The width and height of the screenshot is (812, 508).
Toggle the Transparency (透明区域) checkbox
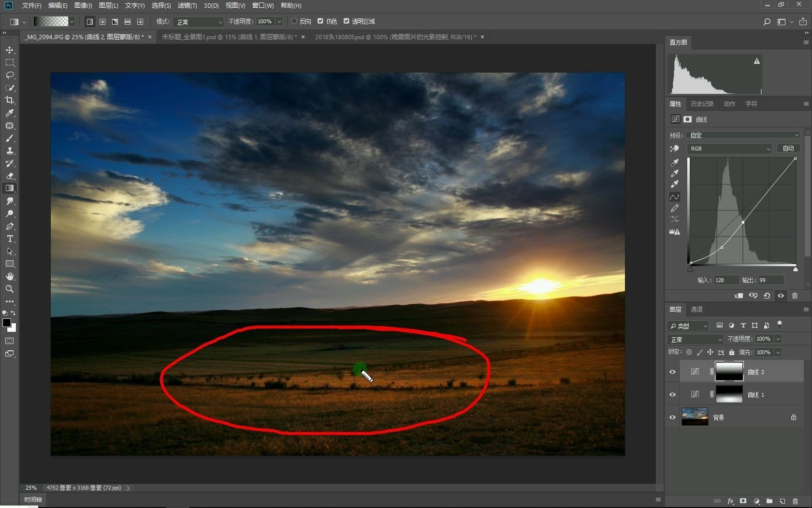pos(346,21)
